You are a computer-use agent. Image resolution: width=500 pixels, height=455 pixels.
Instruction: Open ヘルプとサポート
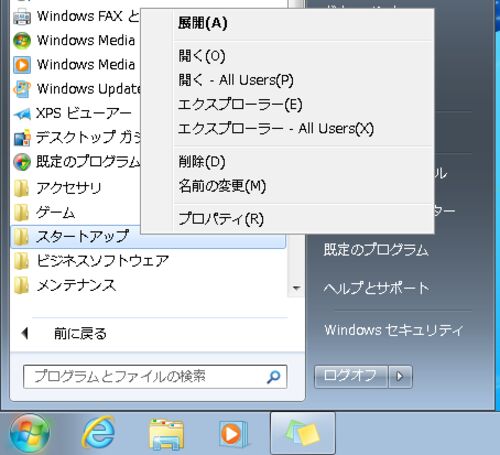[377, 288]
